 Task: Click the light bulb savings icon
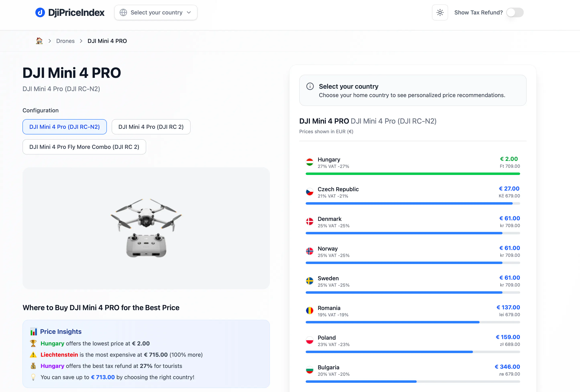33,377
